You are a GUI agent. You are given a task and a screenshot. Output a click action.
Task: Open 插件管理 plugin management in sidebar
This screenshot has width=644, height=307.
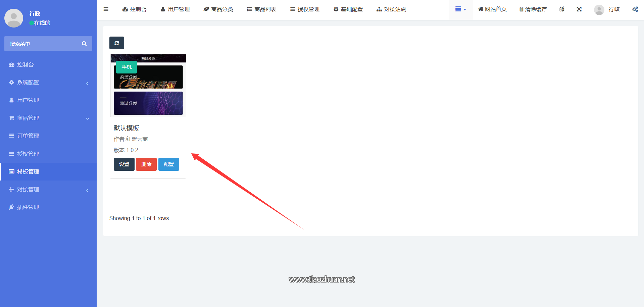click(28, 207)
